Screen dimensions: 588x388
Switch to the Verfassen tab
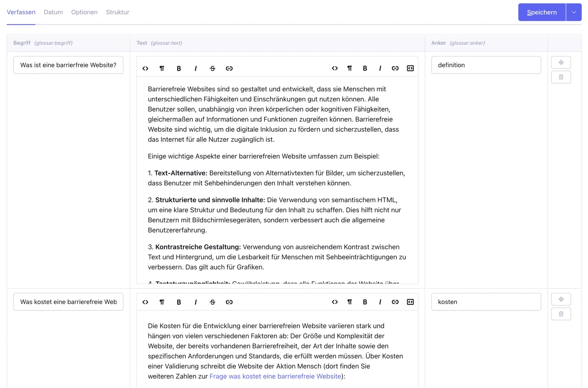click(x=21, y=12)
